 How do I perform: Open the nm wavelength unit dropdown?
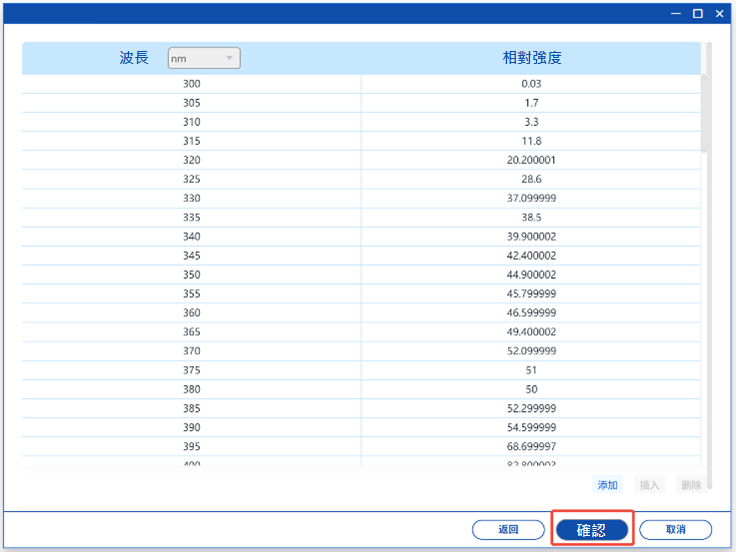pyautogui.click(x=204, y=59)
